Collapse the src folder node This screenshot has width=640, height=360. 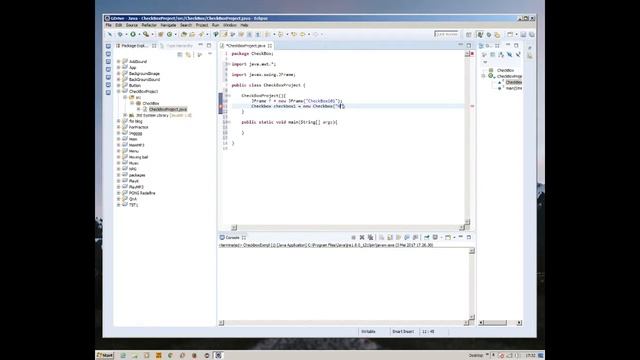point(125,98)
